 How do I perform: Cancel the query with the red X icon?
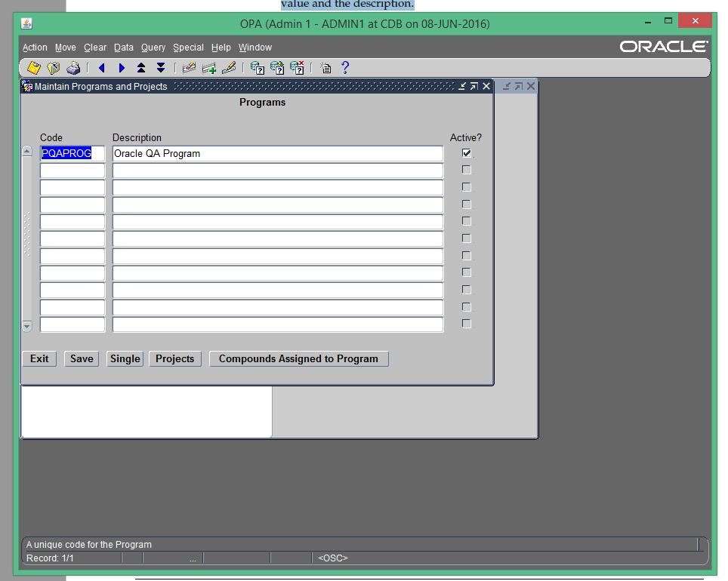(x=298, y=67)
